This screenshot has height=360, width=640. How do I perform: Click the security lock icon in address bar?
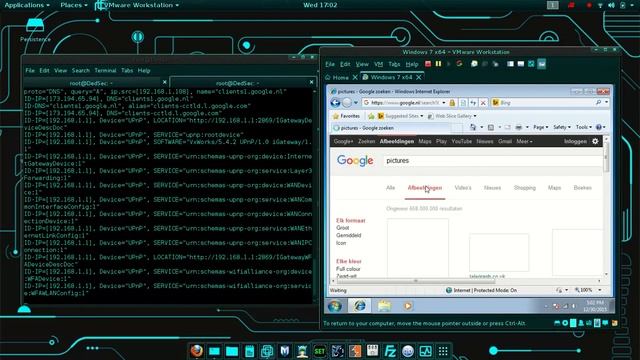click(x=452, y=103)
